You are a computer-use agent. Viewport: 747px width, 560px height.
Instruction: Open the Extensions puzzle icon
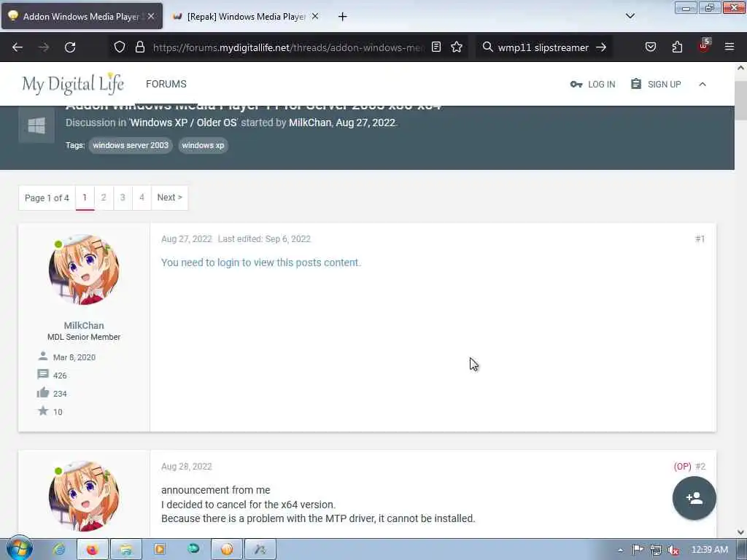coord(677,47)
